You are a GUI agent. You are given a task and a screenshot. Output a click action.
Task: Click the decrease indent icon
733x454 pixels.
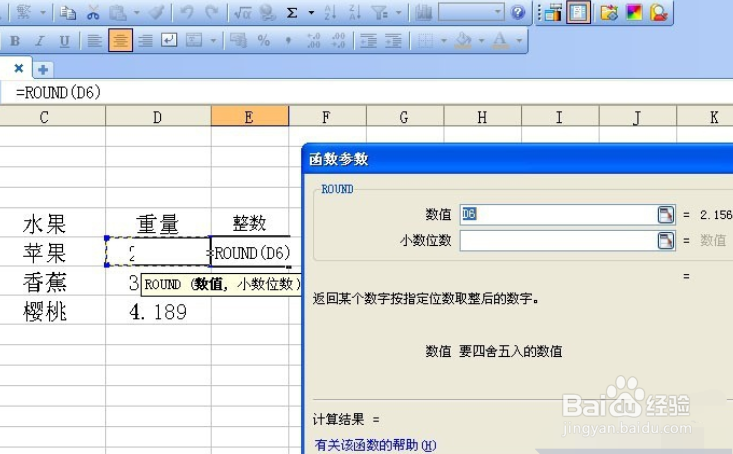pyautogui.click(x=369, y=41)
